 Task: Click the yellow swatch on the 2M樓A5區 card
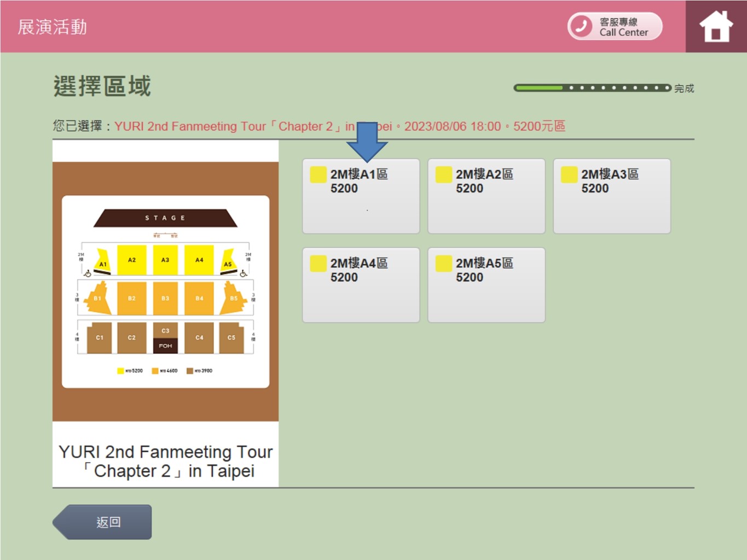[444, 264]
